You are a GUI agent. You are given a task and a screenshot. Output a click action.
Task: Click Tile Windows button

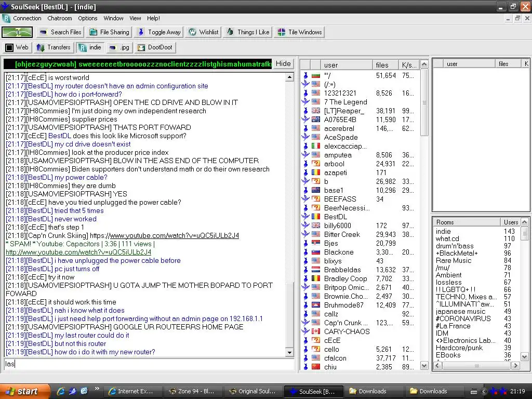tap(300, 32)
